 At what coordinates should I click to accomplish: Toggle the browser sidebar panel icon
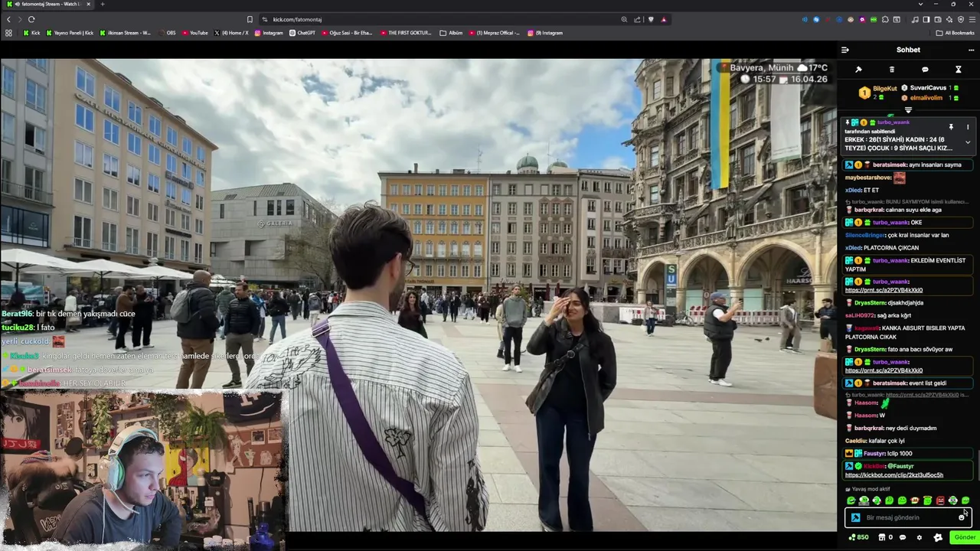point(926,19)
